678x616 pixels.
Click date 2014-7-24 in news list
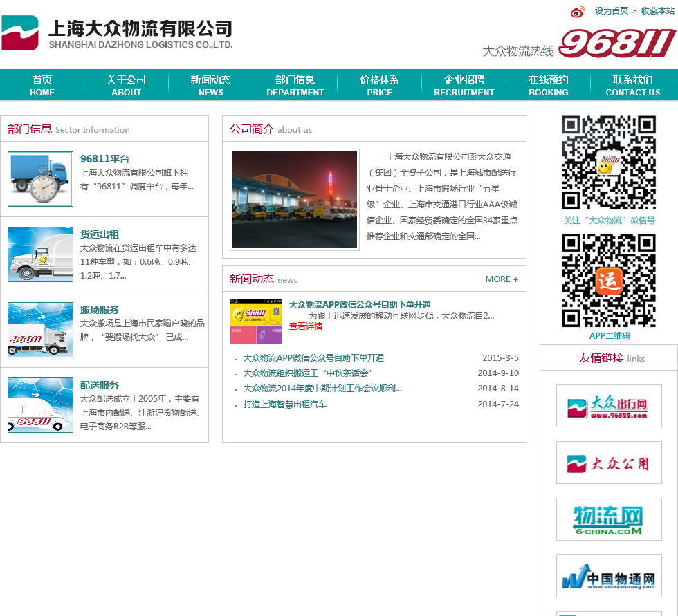498,404
